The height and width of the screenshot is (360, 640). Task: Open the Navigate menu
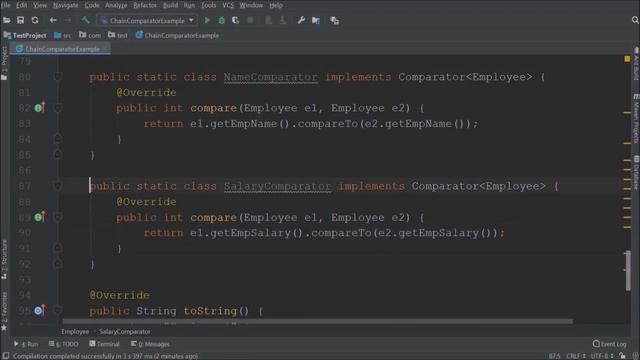pyautogui.click(x=65, y=5)
